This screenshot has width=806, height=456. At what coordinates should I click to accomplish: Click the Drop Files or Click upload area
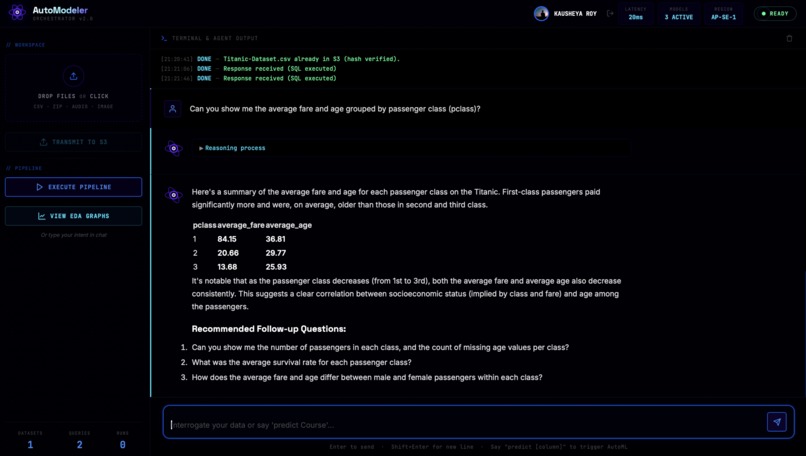click(74, 88)
